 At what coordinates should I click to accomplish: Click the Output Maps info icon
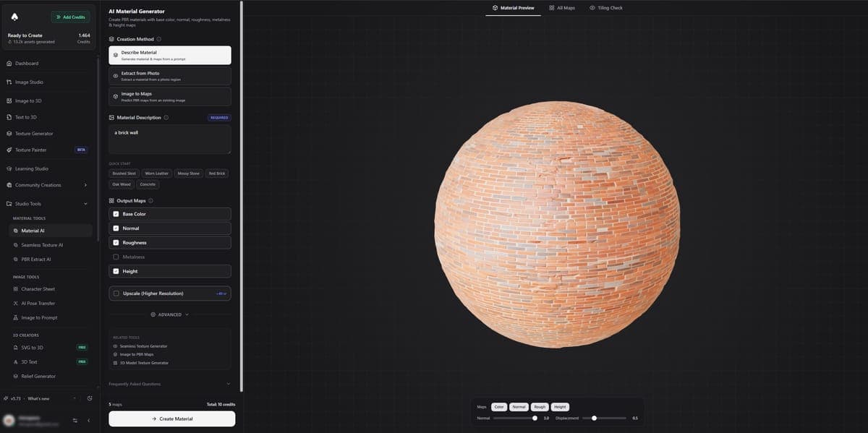(x=150, y=200)
